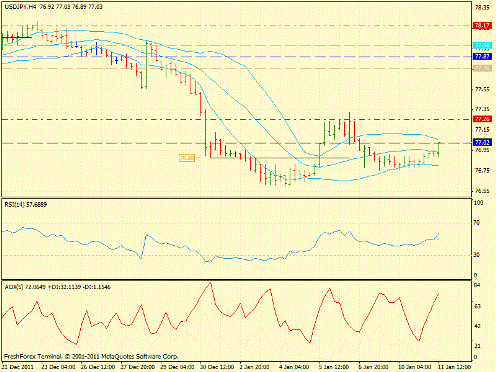
Task: Click the 26 Dec 12:00 time label
Action: [98, 367]
